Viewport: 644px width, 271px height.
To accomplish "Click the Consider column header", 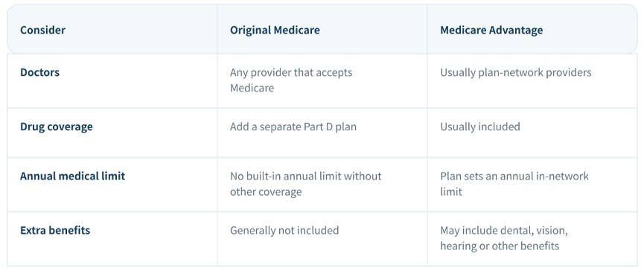I will click(x=42, y=30).
